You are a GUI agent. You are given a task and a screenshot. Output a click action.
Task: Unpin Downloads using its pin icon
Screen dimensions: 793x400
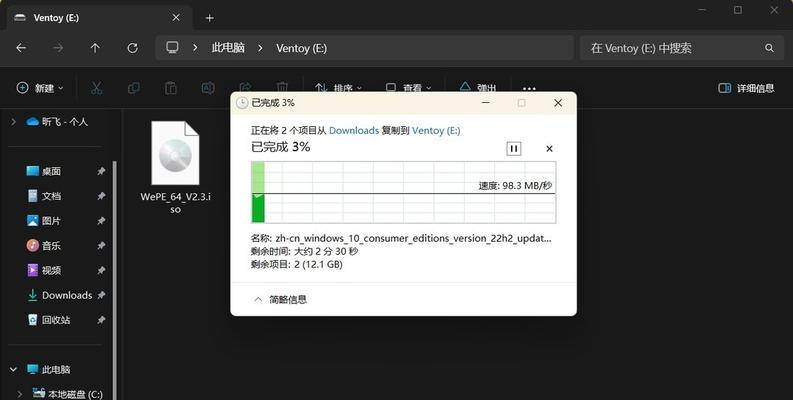click(x=101, y=295)
